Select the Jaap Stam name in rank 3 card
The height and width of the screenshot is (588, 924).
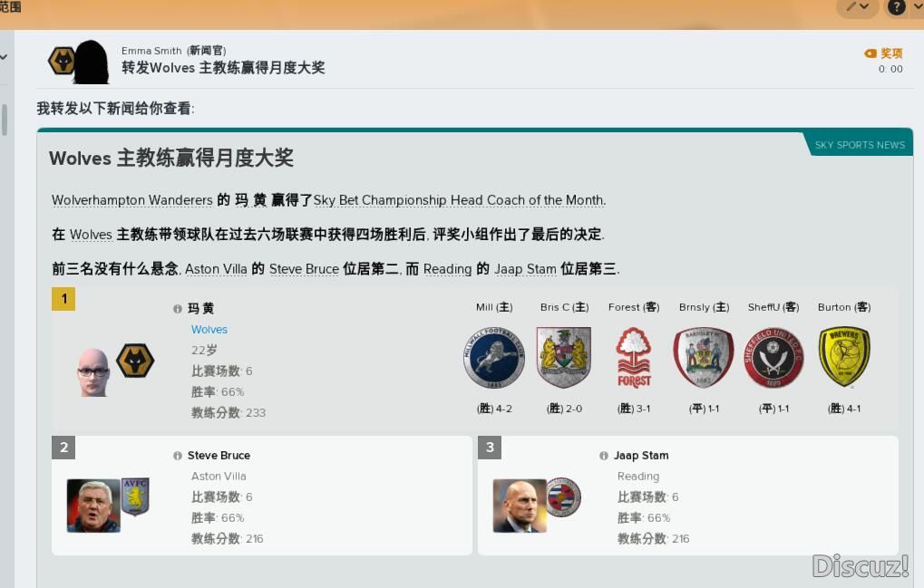pos(641,456)
